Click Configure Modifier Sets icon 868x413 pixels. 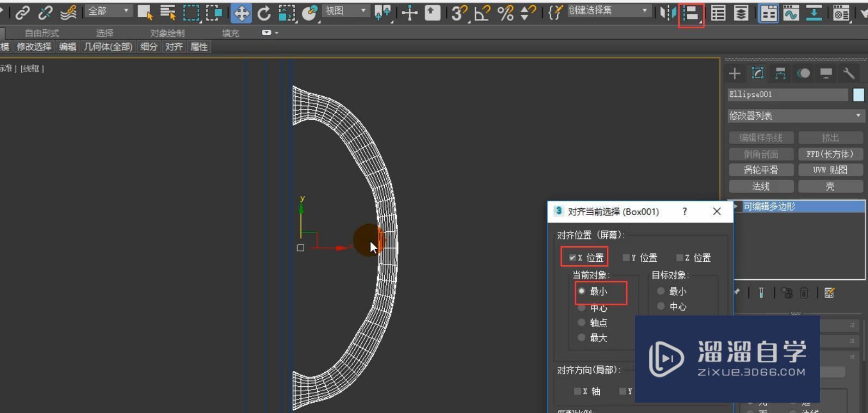[x=829, y=293]
